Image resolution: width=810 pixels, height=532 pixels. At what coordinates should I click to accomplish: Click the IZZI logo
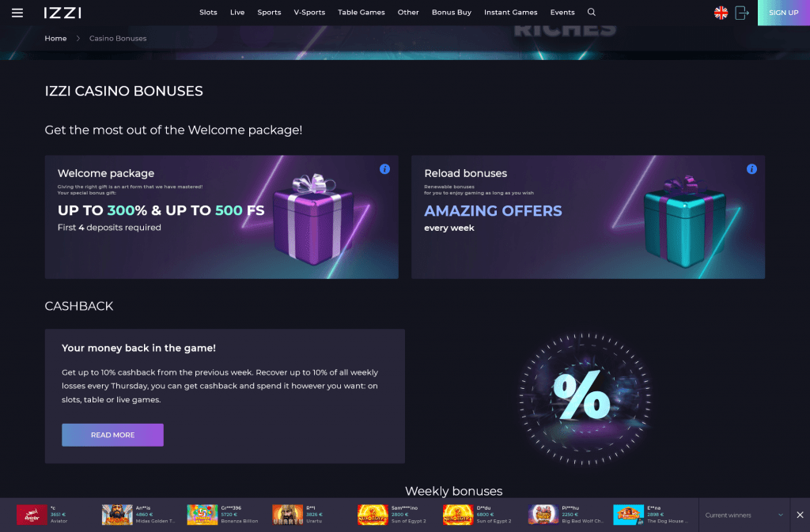point(62,13)
